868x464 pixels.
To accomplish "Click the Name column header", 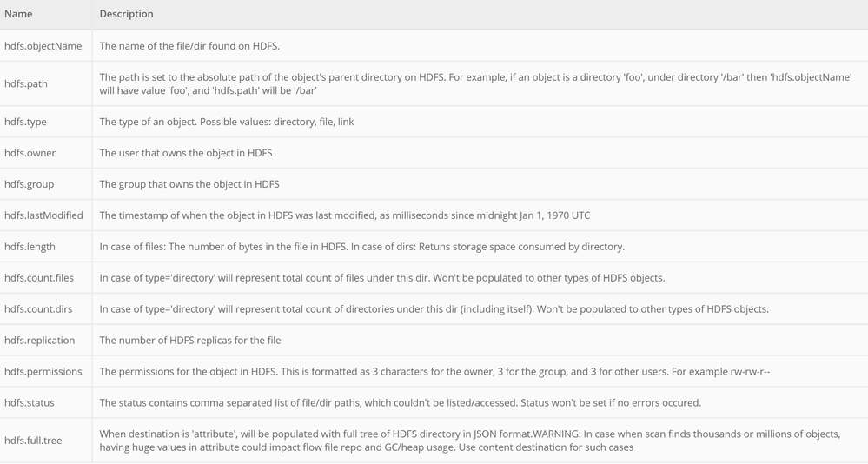I will pos(18,14).
